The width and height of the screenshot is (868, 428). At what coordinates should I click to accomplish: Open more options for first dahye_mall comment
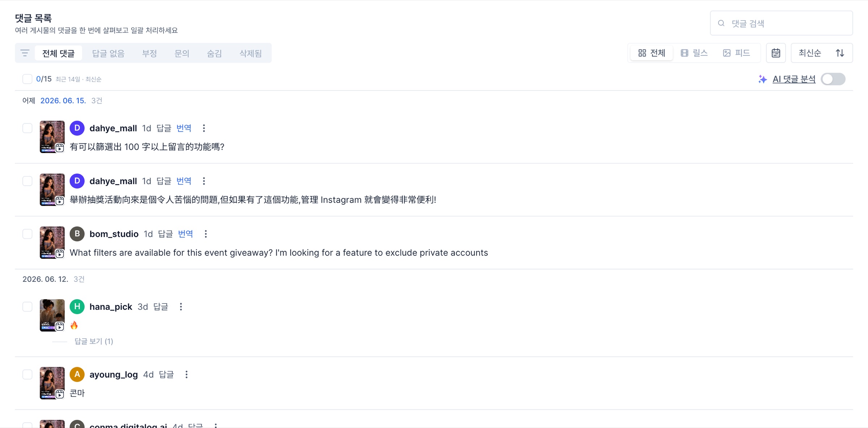click(204, 128)
